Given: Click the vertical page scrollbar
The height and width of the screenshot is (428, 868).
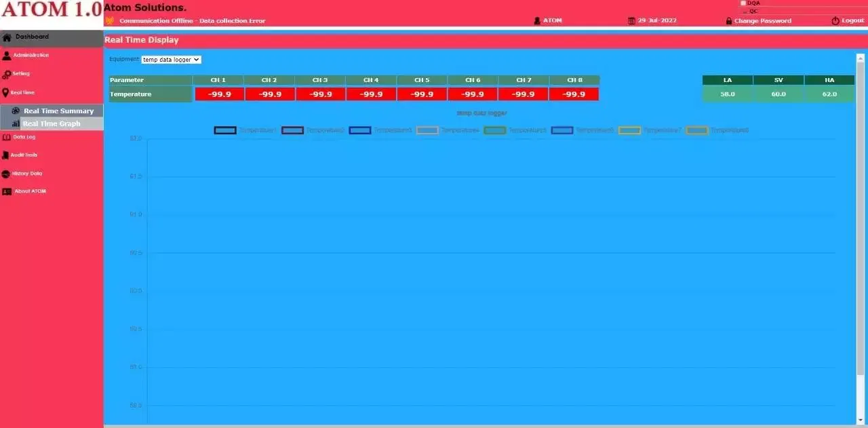Looking at the screenshot, I should pos(861,237).
